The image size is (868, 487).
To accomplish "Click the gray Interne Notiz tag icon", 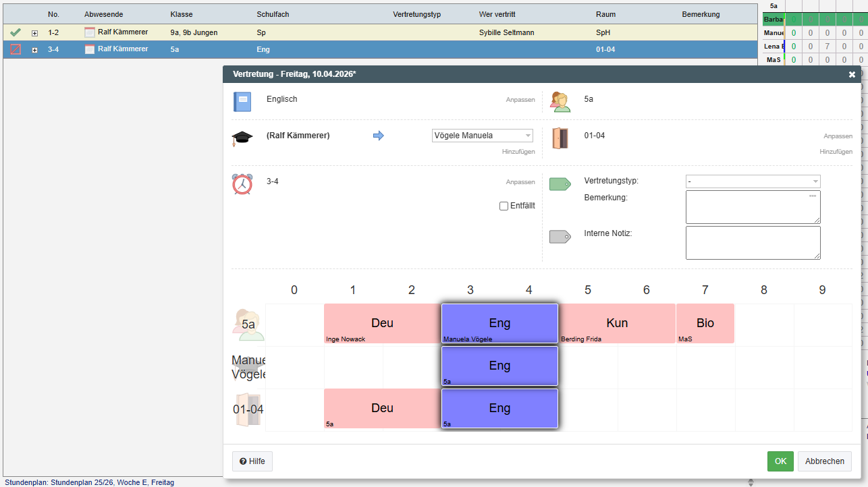I will point(560,237).
